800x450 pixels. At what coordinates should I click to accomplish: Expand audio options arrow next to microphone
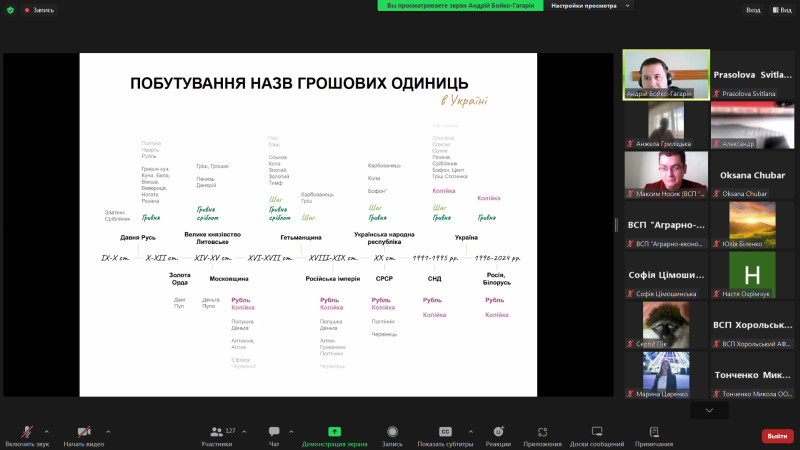point(51,431)
